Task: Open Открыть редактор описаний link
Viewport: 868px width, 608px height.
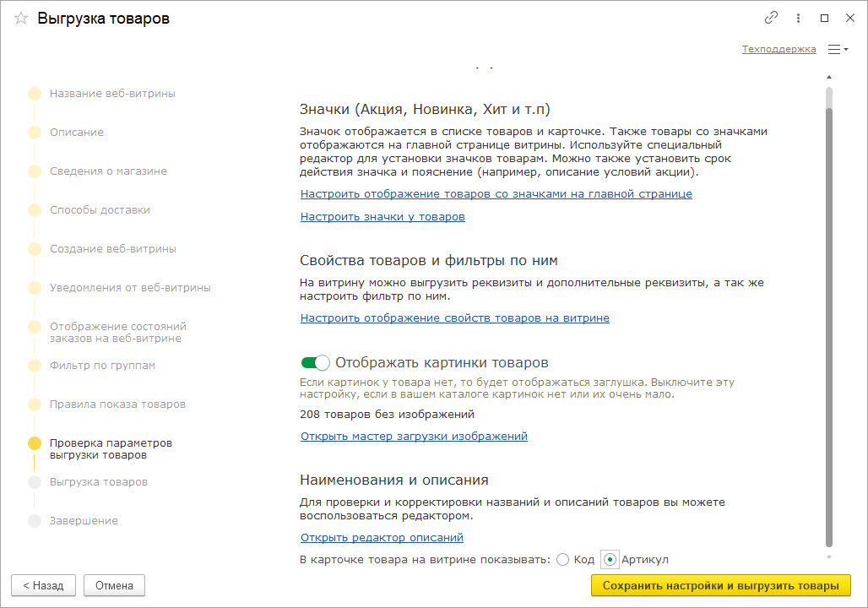Action: click(x=382, y=538)
